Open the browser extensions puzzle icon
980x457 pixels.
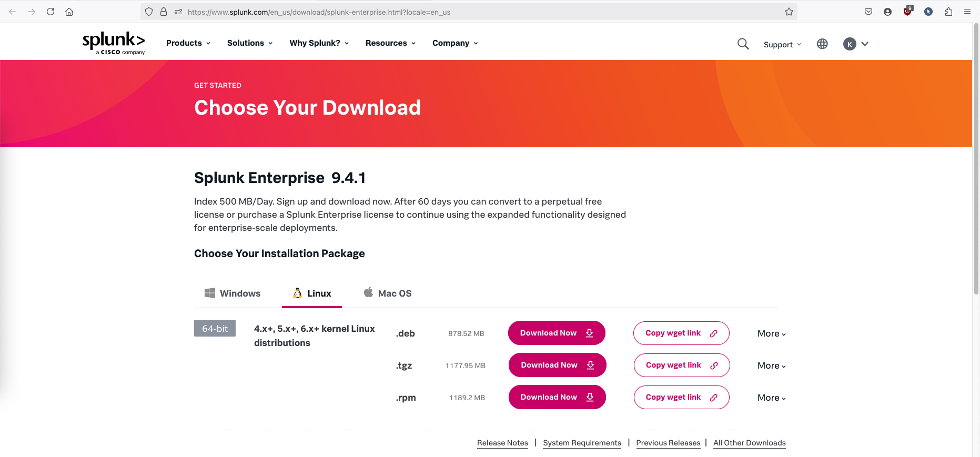point(948,12)
